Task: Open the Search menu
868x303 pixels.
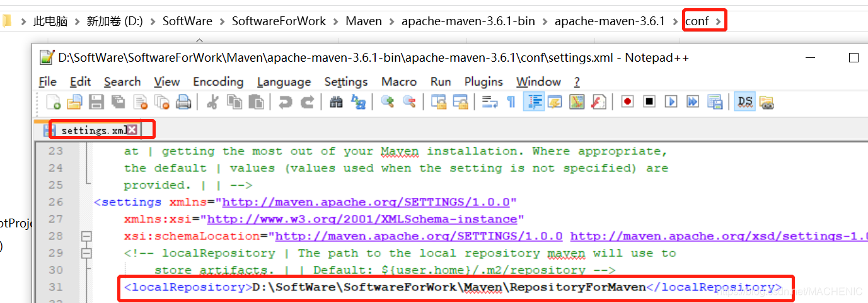Action: coord(122,82)
